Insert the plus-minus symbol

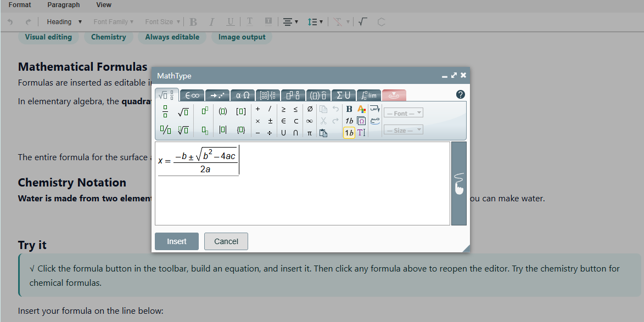coord(270,121)
